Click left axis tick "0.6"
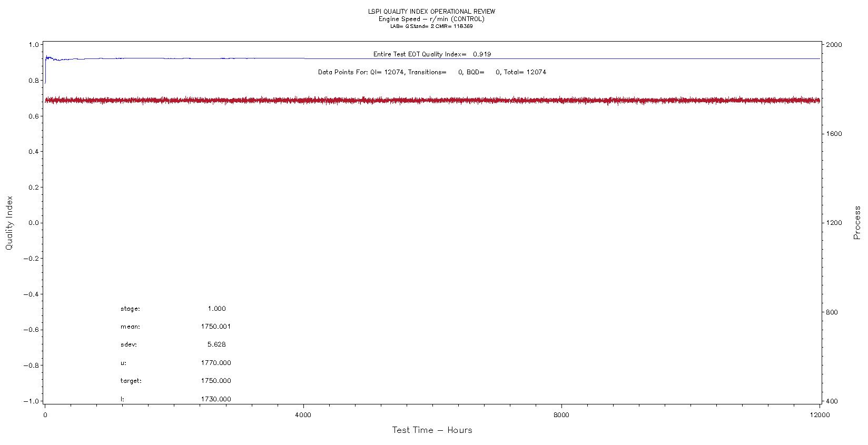 click(34, 116)
